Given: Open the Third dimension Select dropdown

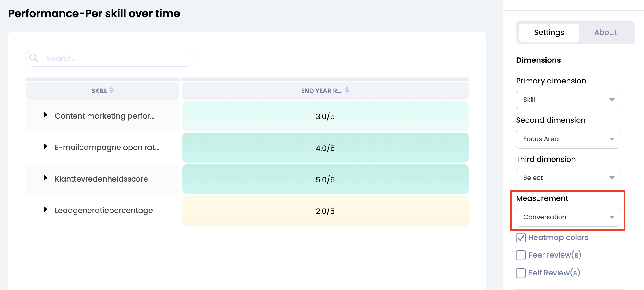Looking at the screenshot, I should [x=568, y=178].
